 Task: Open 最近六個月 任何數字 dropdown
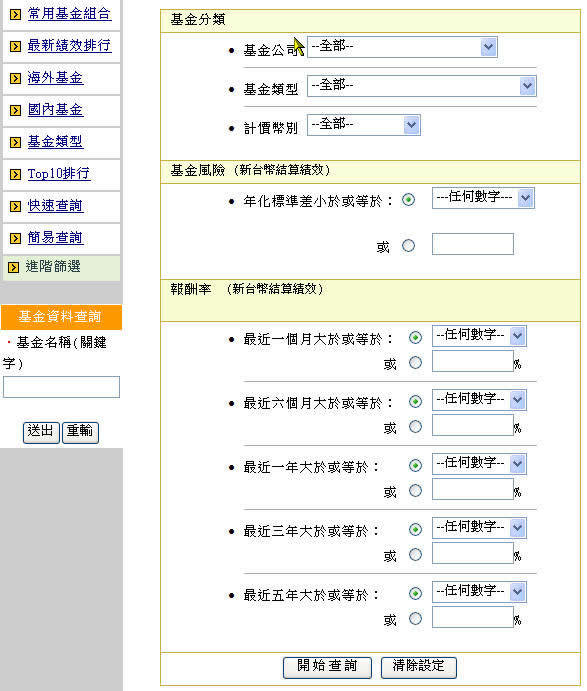pyautogui.click(x=479, y=400)
